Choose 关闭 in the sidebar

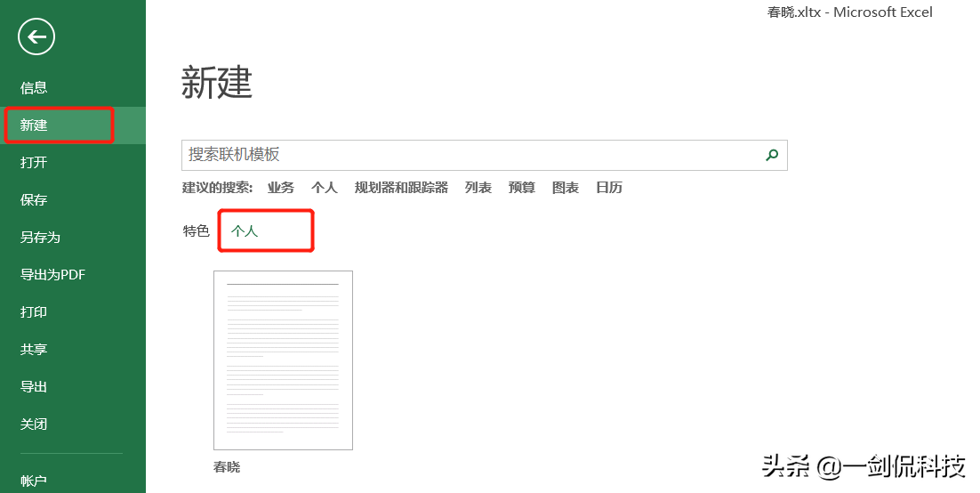(34, 424)
